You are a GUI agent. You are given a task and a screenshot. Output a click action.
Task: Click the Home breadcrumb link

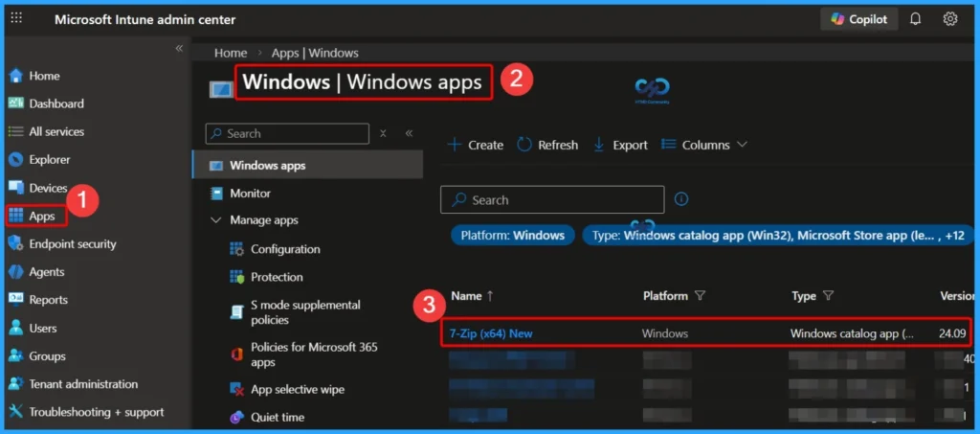[231, 53]
